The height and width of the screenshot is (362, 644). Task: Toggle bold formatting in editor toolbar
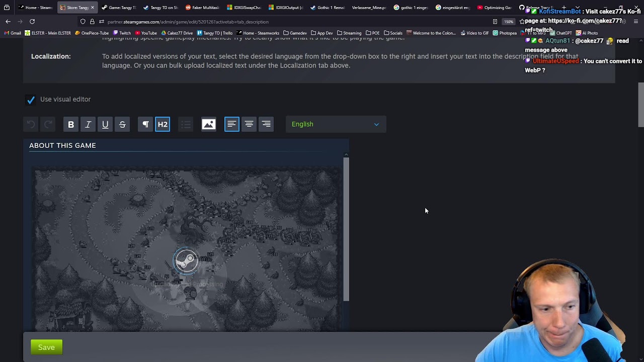(71, 124)
